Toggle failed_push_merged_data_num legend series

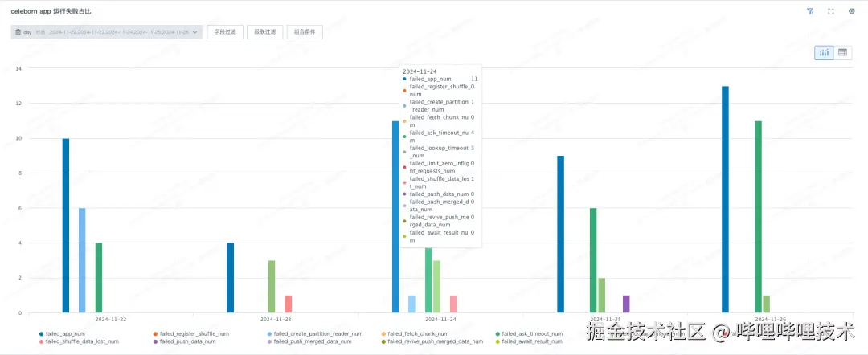309,341
